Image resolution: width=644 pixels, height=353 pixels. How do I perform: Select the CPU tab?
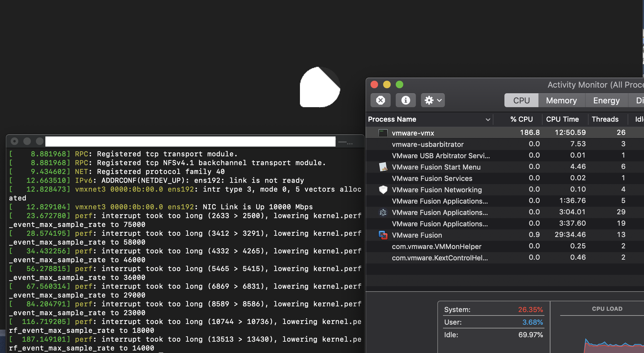click(x=521, y=100)
